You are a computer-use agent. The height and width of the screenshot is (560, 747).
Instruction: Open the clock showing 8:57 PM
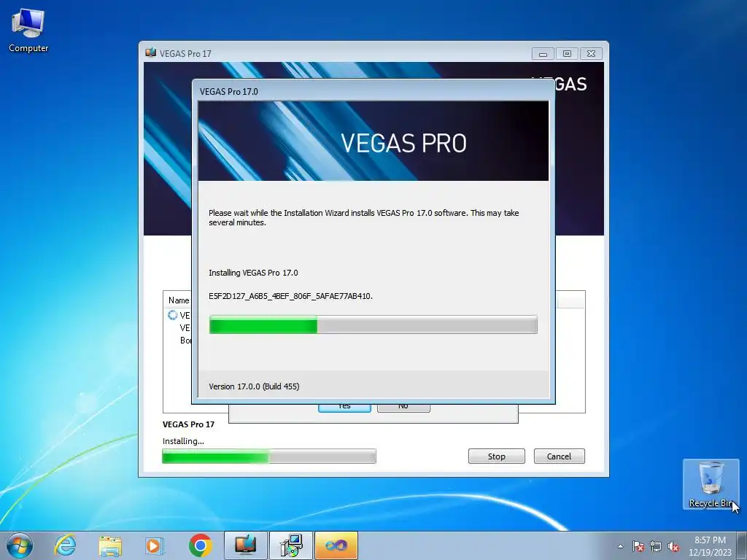tap(710, 546)
